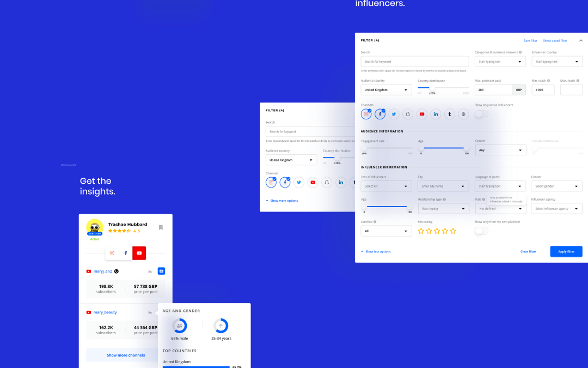Open mary_beauty channel link
The height and width of the screenshot is (368, 588).
(105, 312)
